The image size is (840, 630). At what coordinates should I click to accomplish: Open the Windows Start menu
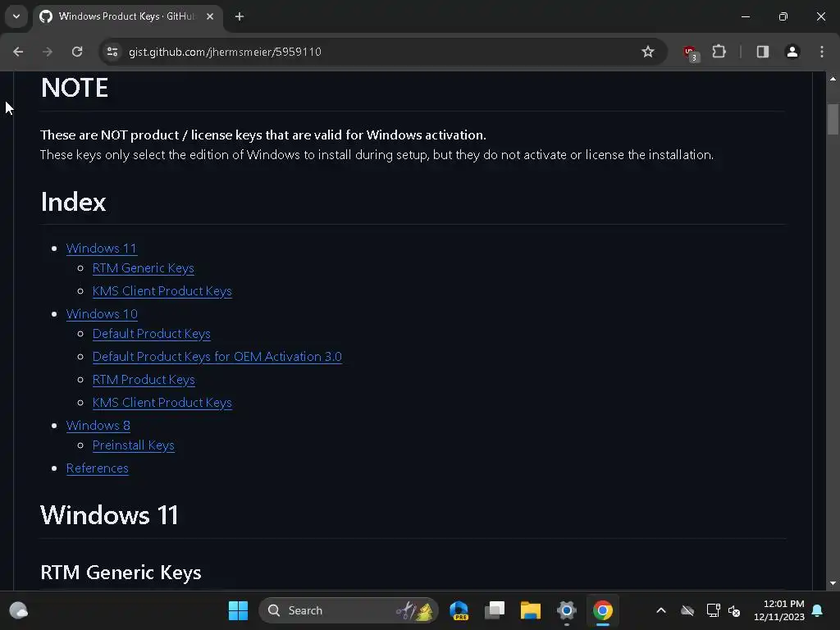(x=238, y=610)
